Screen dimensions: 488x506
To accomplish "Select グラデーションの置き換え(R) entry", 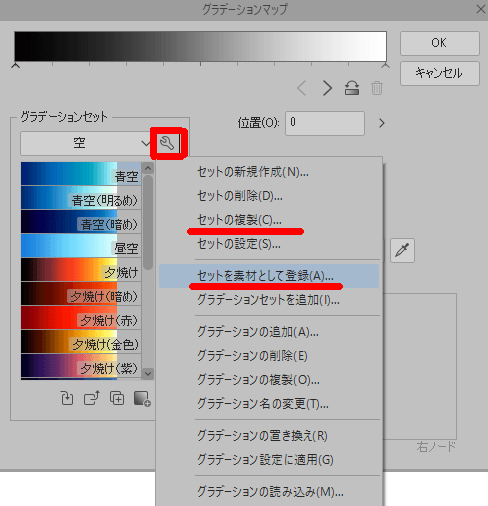I will pos(269,436).
